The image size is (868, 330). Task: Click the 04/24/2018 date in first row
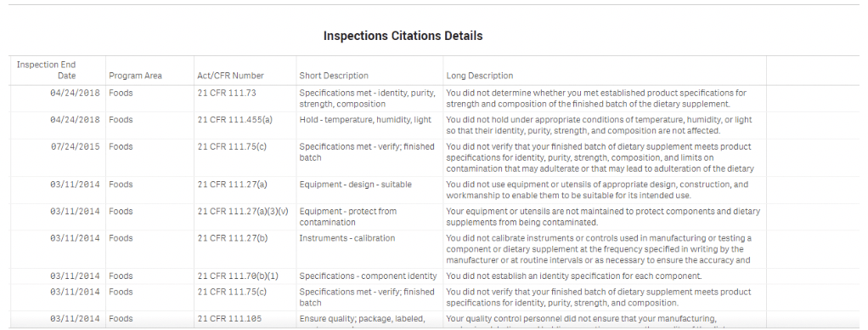[75, 93]
